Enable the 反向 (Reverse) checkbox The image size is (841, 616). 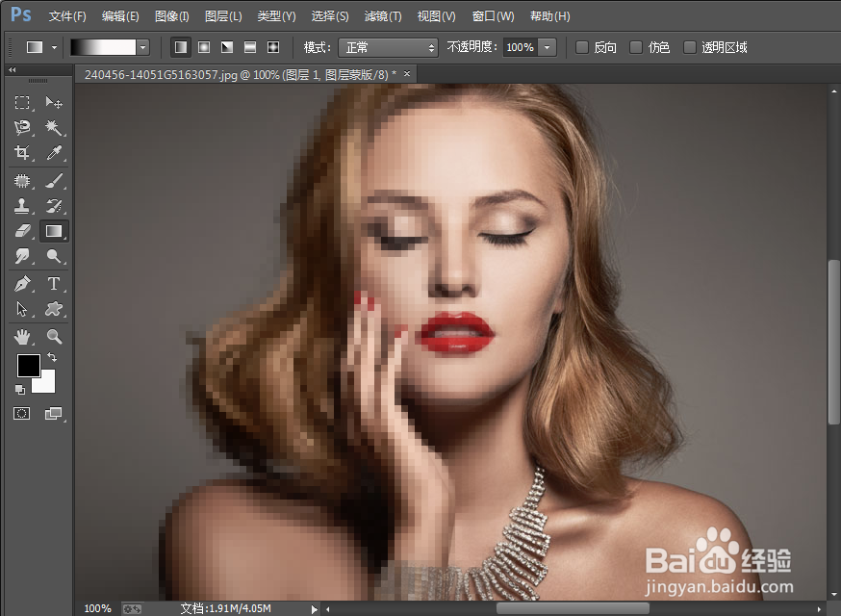(x=582, y=47)
